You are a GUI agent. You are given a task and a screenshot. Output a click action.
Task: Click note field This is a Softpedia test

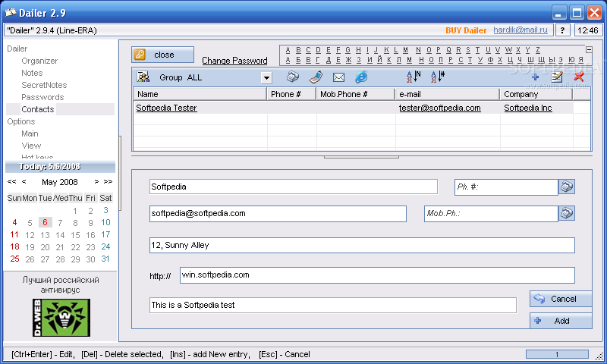coord(333,305)
